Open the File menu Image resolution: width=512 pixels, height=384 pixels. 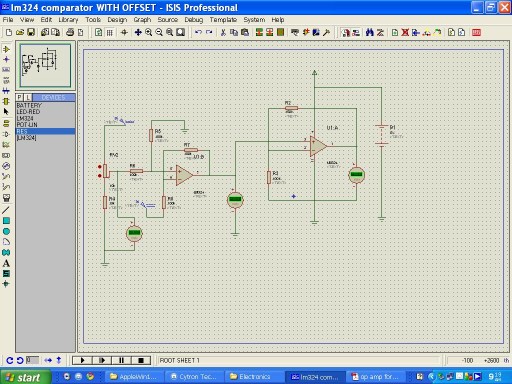pos(8,20)
